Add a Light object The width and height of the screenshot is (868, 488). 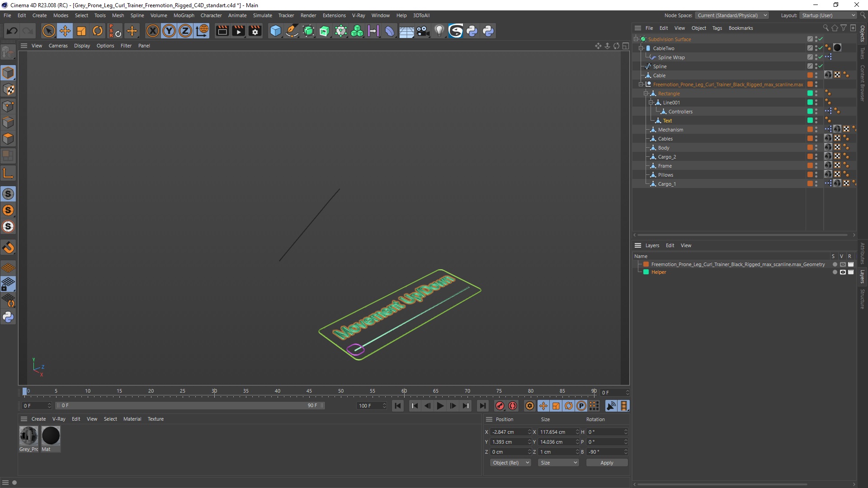[x=439, y=31]
